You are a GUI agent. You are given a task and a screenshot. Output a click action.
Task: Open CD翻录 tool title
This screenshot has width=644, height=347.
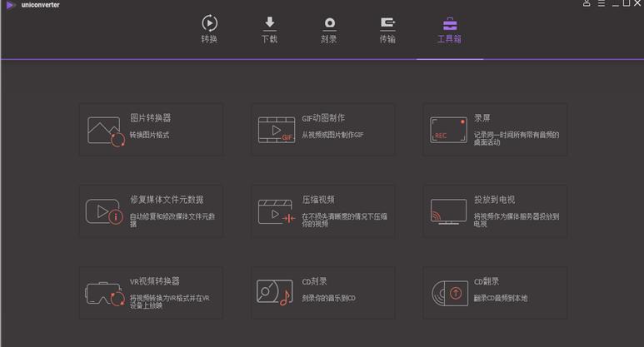pos(487,281)
